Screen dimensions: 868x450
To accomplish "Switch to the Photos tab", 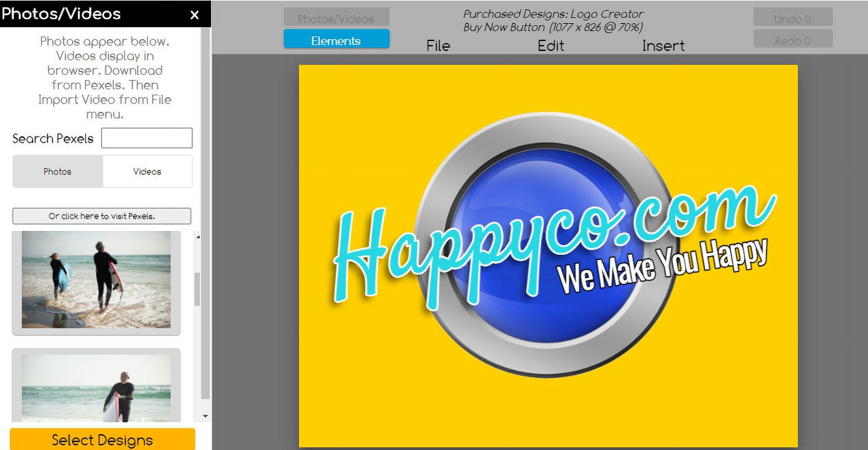I will tap(58, 172).
